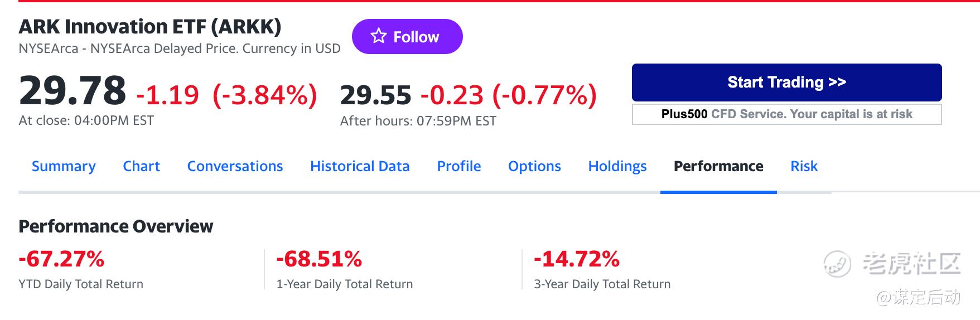Open the Plus500 CFD Service ad link
Image resolution: width=980 pixels, height=320 pixels.
pyautogui.click(x=786, y=114)
